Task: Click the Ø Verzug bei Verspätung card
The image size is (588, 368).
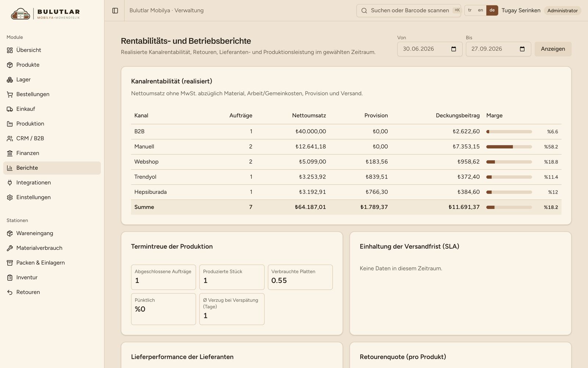Action: [x=232, y=309]
